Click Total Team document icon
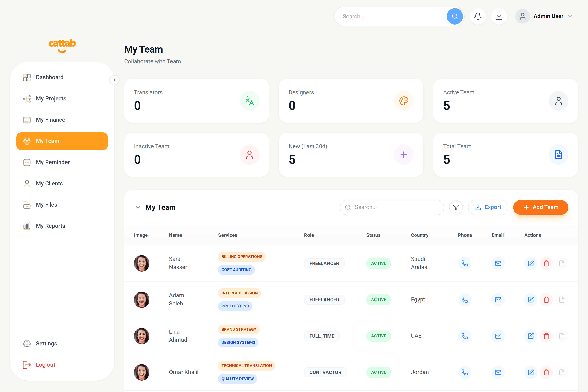Image resolution: width=588 pixels, height=392 pixels. click(559, 155)
